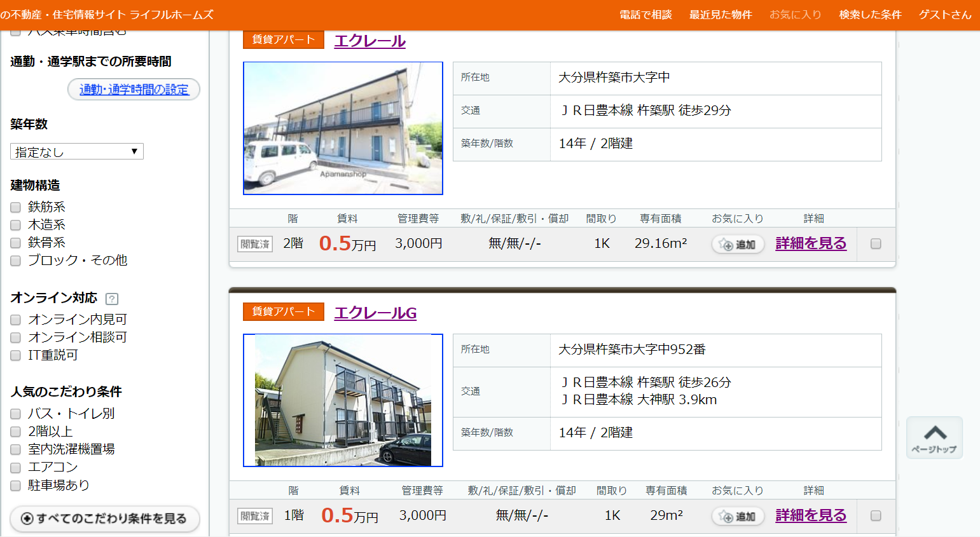Open 検索した条件 in the top menu
Screen dimensions: 980x537
(870, 15)
